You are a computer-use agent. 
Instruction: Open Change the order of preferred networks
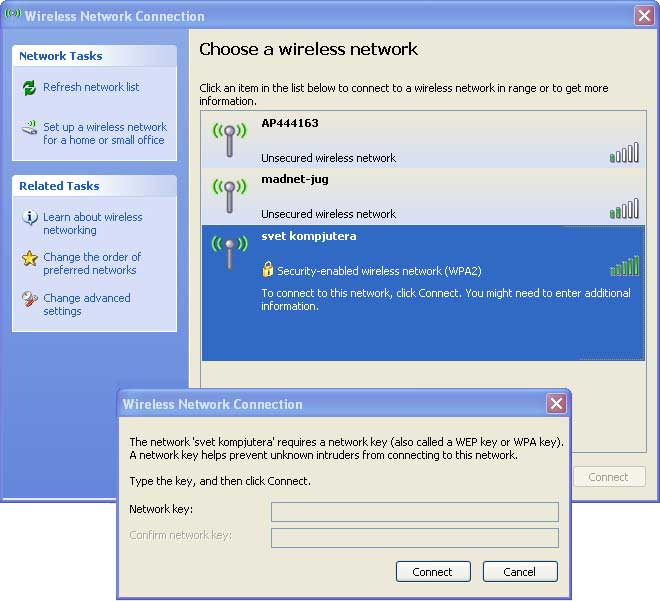[x=92, y=263]
